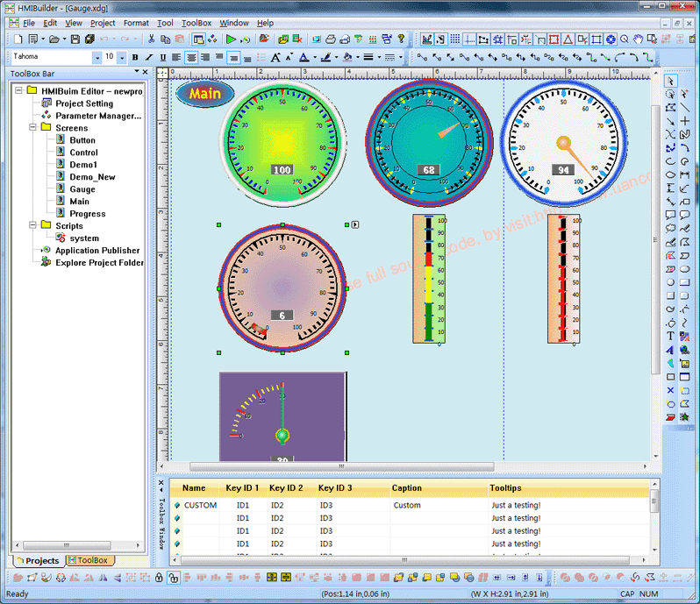Image resolution: width=700 pixels, height=604 pixels.
Task: Toggle Italic text formatting
Action: point(149,57)
